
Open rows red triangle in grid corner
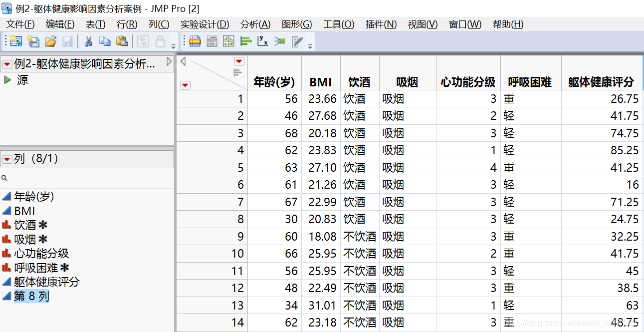click(x=185, y=85)
